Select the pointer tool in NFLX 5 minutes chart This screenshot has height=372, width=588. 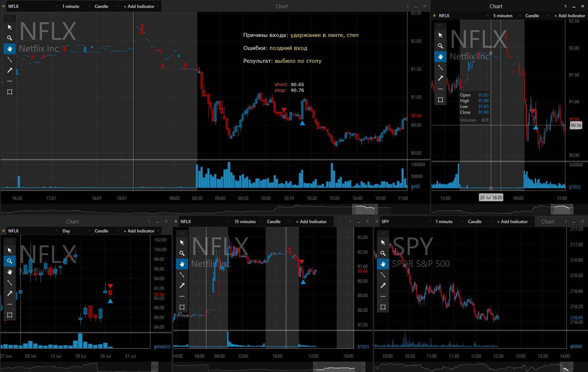coord(440,35)
